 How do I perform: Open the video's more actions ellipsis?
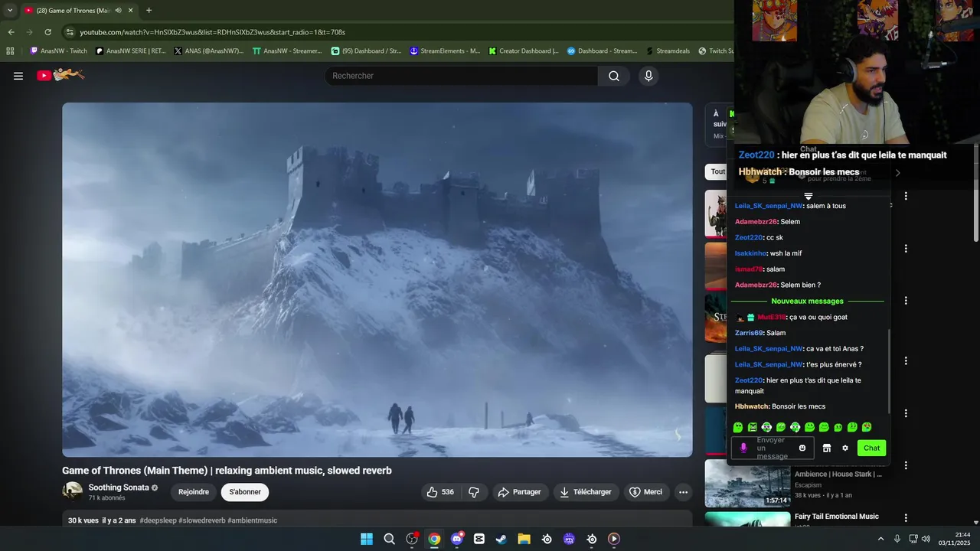point(683,492)
